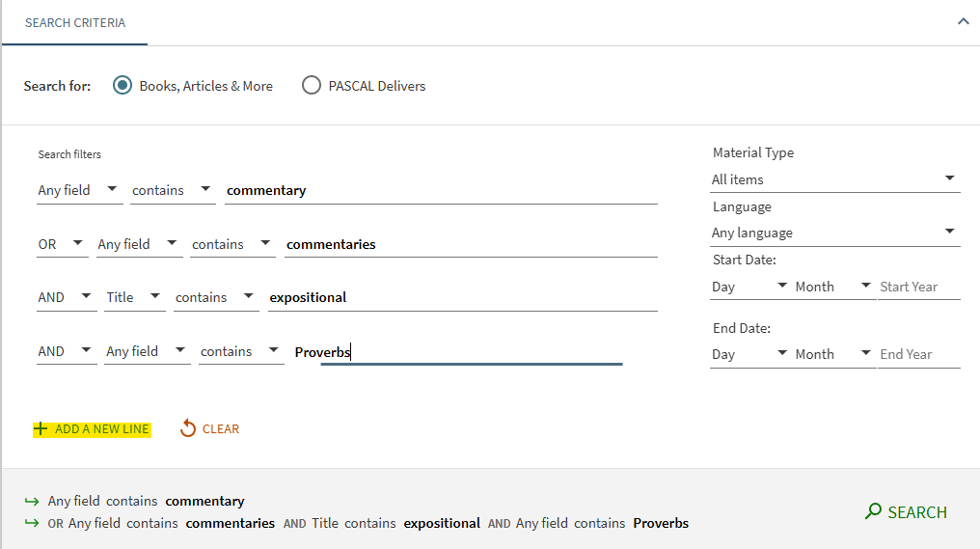Screen dimensions: 980x549
Task: Click the Clear reset arrow icon
Action: click(x=188, y=429)
